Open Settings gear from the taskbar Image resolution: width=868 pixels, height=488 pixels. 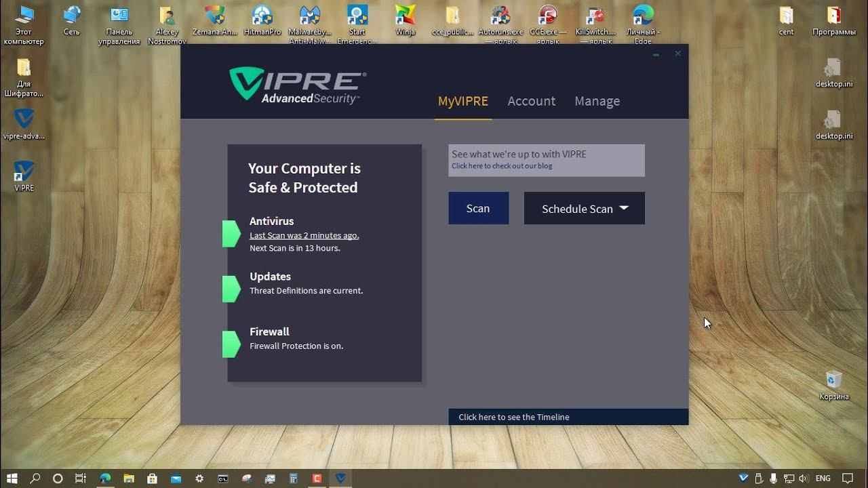point(199,478)
